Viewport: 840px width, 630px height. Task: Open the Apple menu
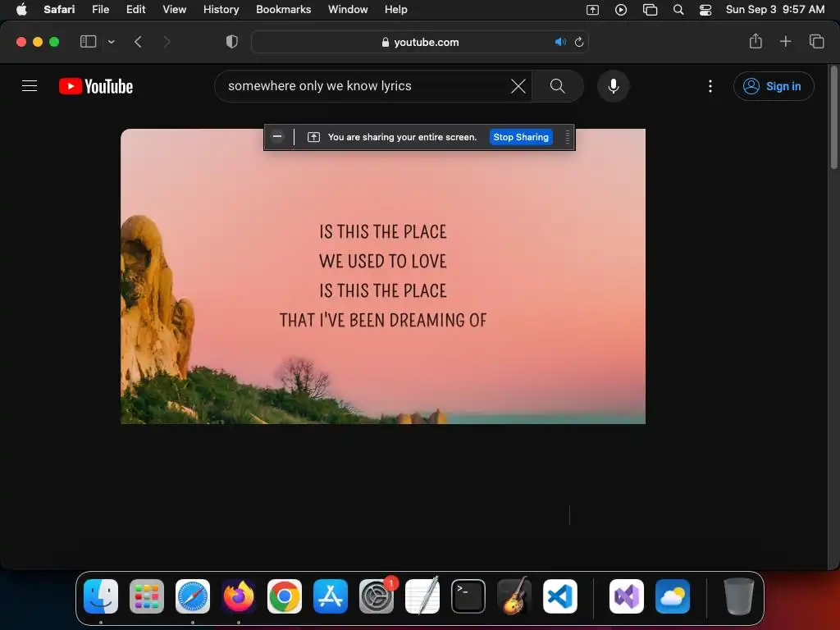pyautogui.click(x=21, y=9)
